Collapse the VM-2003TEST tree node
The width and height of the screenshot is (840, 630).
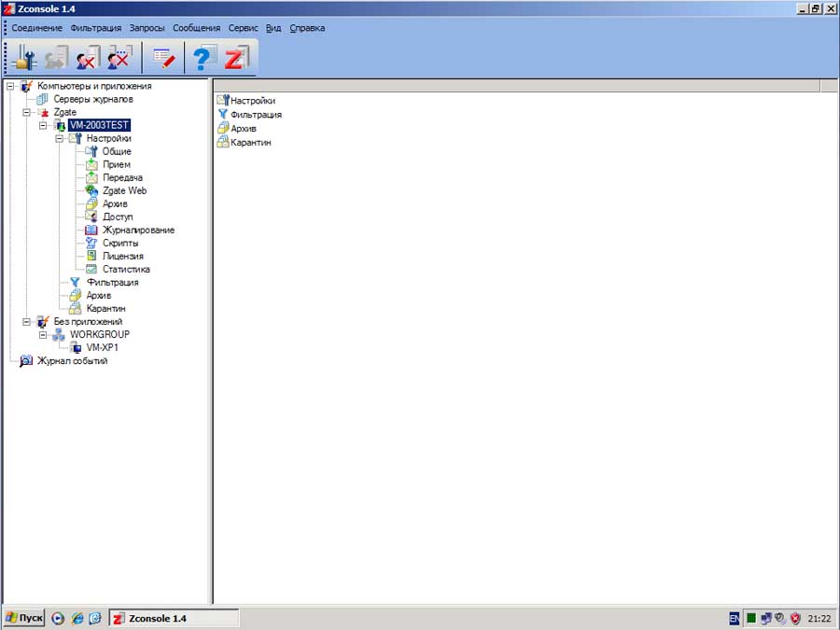tap(43, 125)
